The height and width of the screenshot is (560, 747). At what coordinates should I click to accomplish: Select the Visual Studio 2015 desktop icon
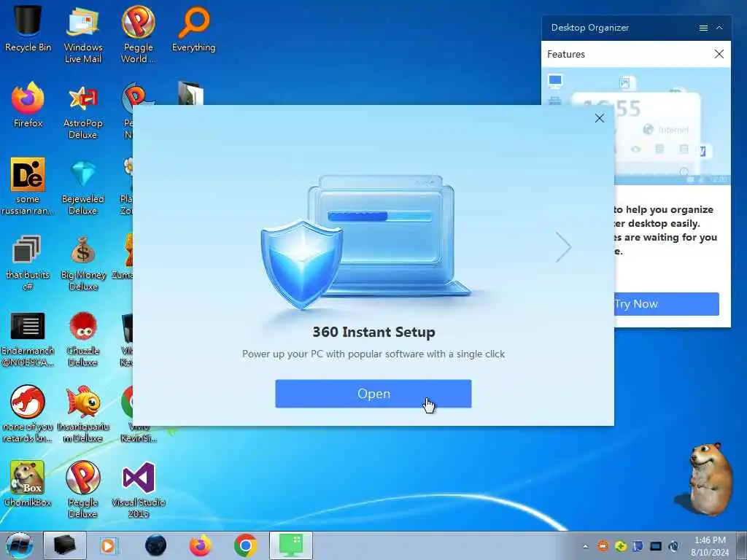[138, 490]
